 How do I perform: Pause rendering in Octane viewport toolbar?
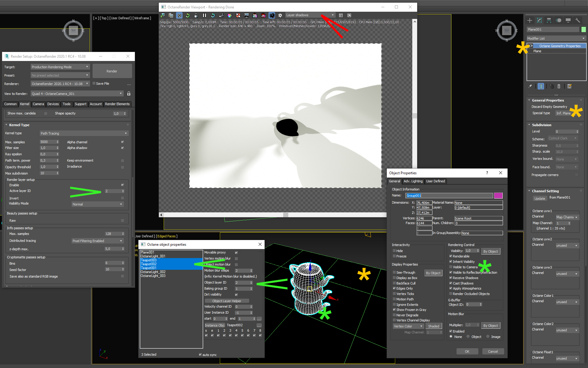(205, 15)
